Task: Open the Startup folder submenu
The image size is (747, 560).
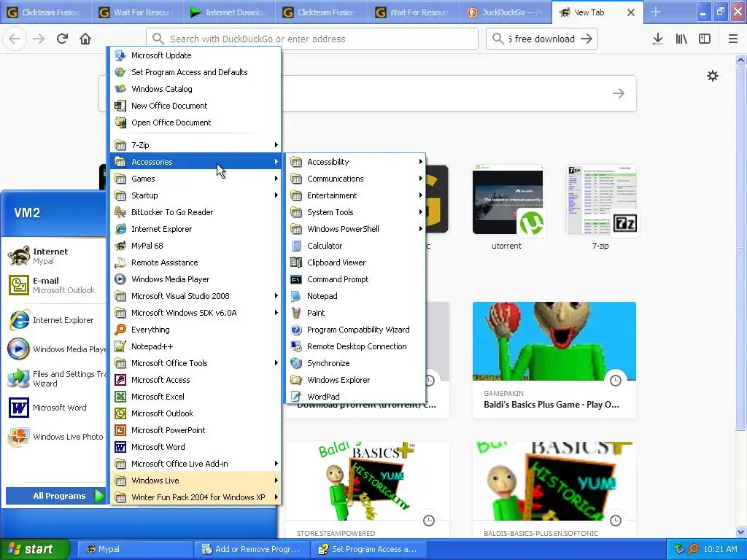Action: [196, 195]
